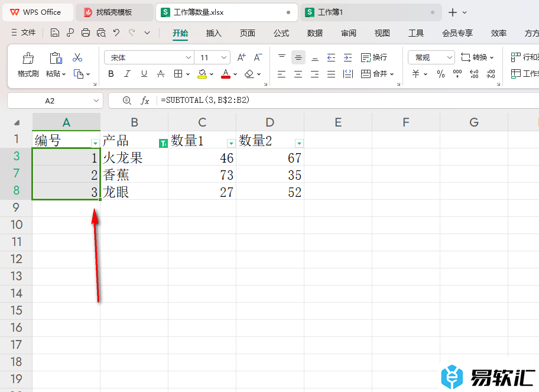Click the zoom magnifier in formula bar
This screenshot has height=392, width=539.
pos(127,101)
